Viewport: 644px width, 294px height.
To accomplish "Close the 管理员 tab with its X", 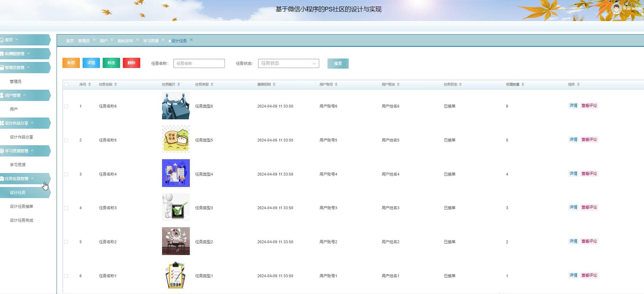I will click(x=94, y=40).
